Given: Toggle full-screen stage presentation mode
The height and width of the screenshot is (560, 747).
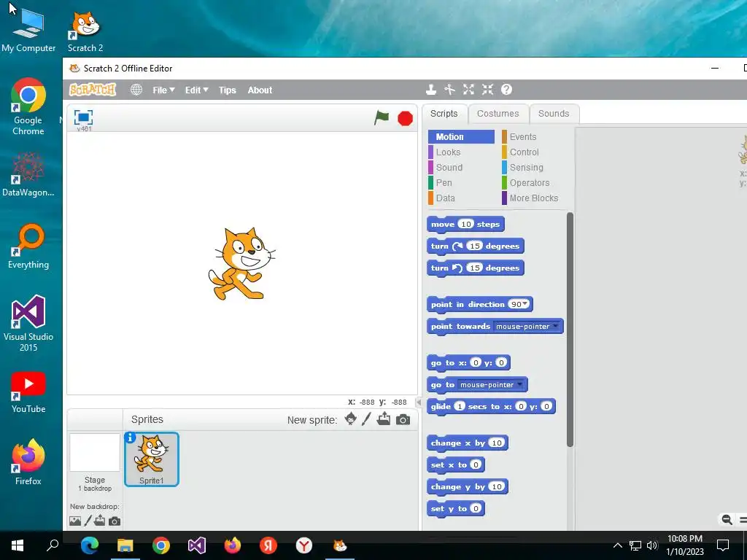Looking at the screenshot, I should (83, 117).
